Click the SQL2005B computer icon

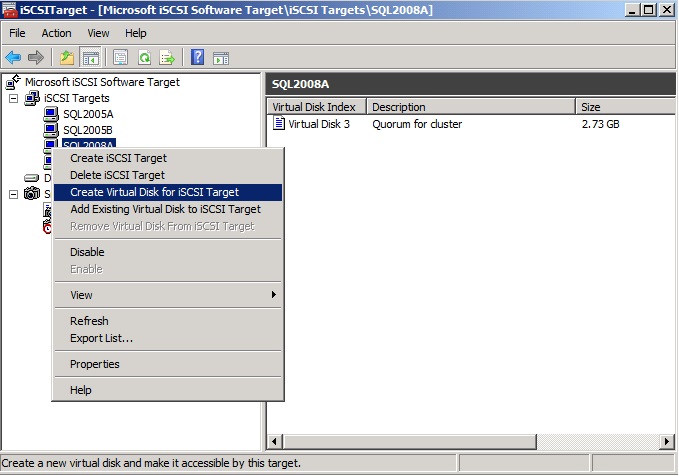pos(51,130)
